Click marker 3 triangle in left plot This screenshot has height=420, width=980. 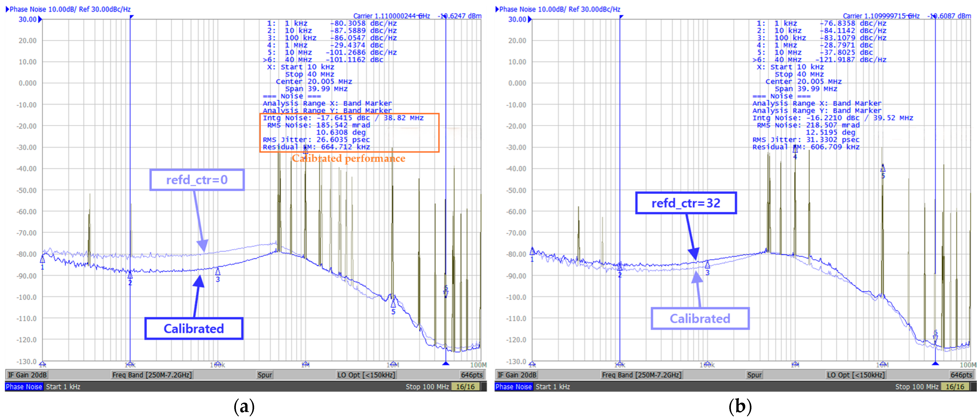tap(218, 271)
